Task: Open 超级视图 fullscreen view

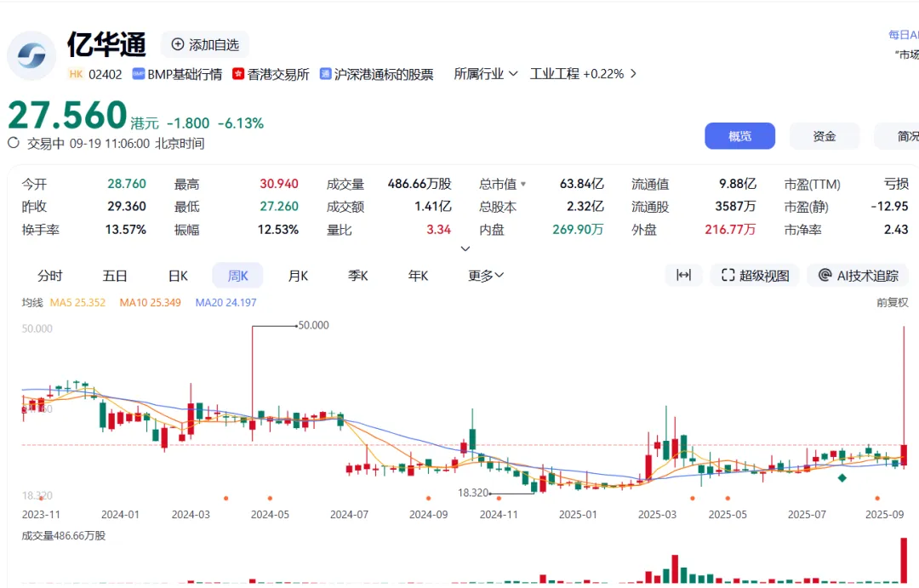Action: (755, 275)
